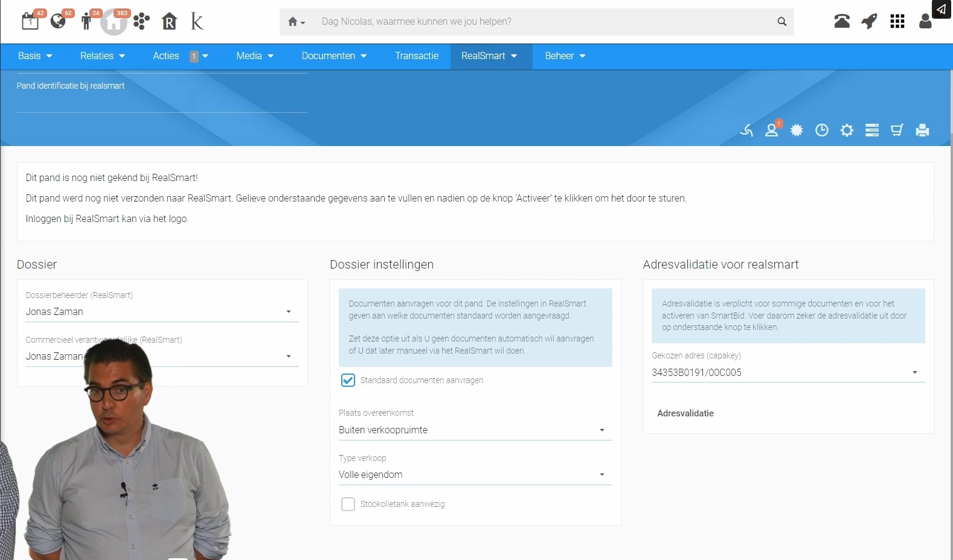Screen dimensions: 953x560
Task: Click the printer icon
Action: (x=922, y=130)
